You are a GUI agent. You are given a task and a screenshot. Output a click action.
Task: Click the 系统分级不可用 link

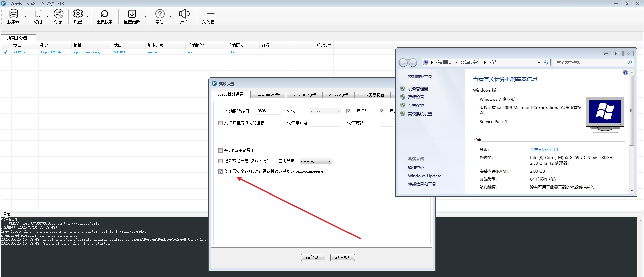pyautogui.click(x=544, y=150)
